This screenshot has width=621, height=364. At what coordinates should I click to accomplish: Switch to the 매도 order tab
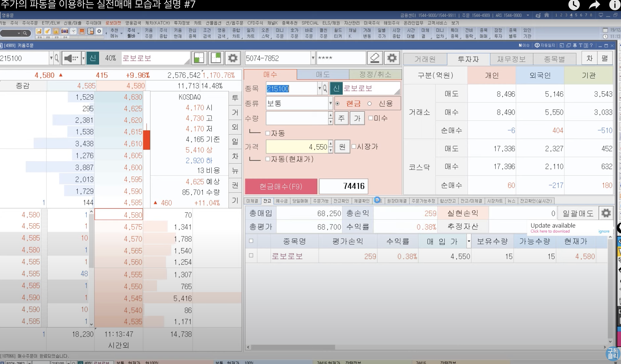tap(323, 75)
